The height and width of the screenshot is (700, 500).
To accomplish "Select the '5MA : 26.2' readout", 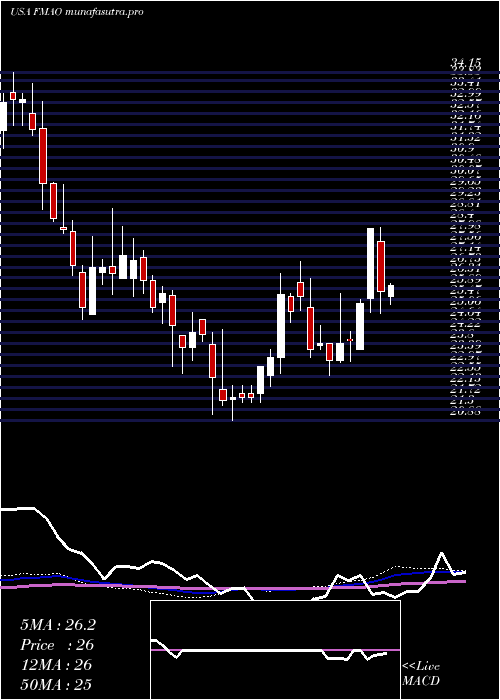I will click(58, 625).
